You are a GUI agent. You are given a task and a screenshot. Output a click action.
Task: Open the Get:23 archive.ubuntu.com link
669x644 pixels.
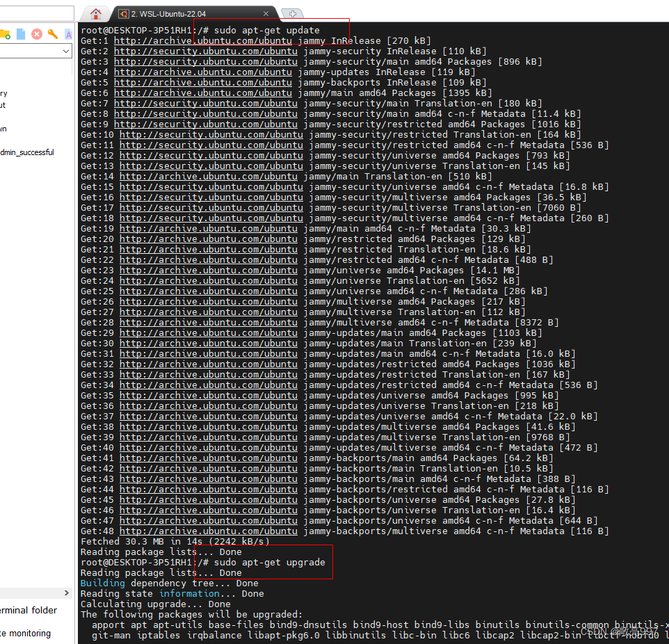(x=209, y=271)
